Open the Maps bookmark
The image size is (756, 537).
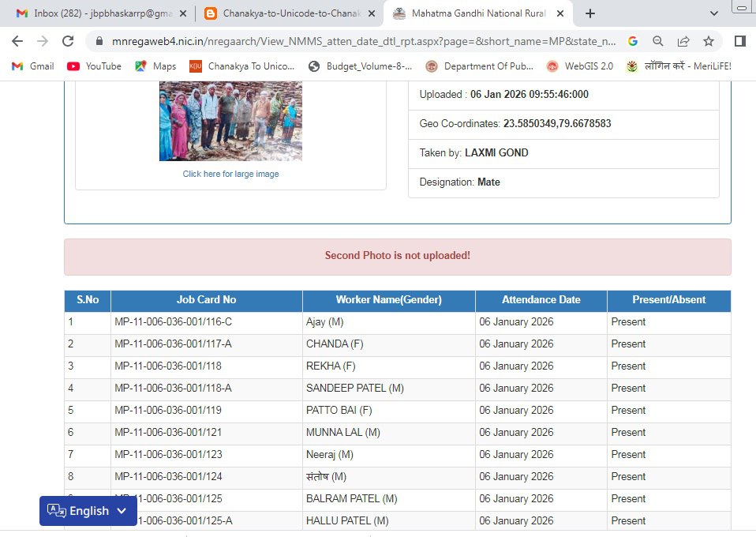(x=155, y=66)
